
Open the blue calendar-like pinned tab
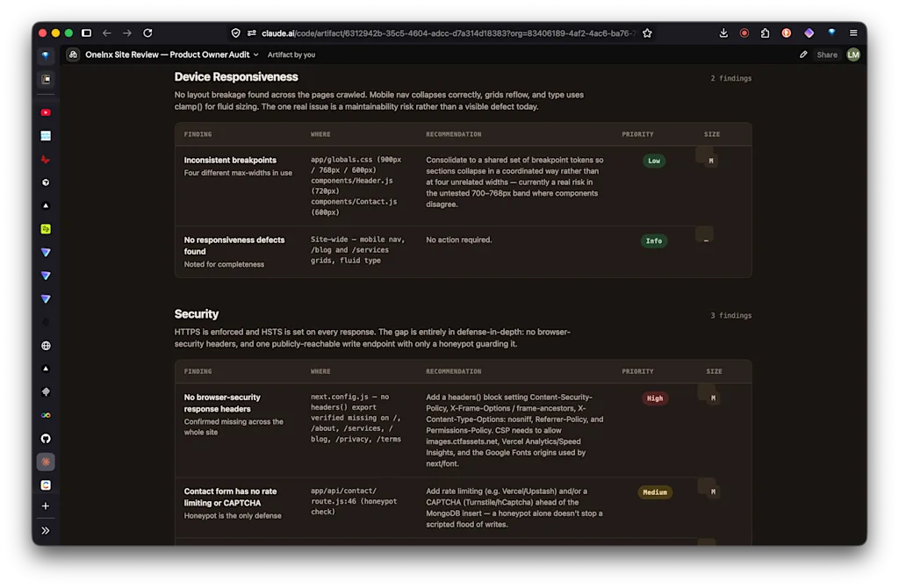tap(46, 136)
